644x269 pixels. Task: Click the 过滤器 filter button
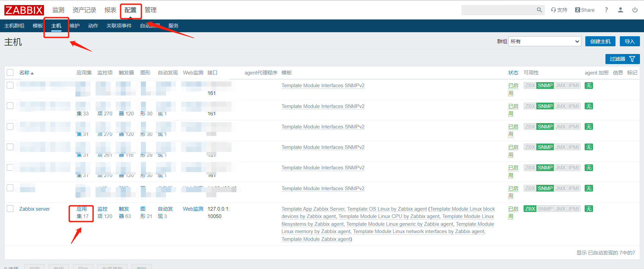623,59
